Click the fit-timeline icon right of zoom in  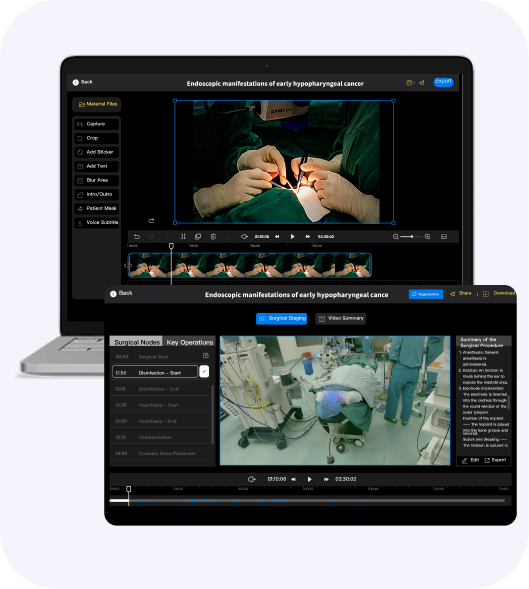click(444, 236)
